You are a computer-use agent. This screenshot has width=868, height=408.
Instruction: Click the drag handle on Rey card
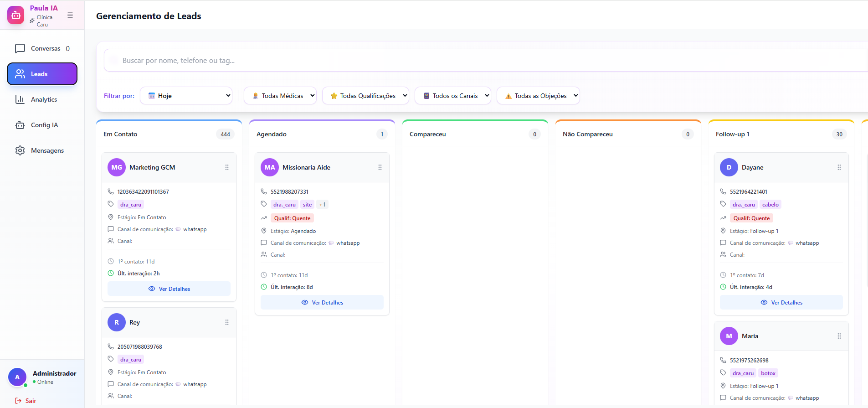[227, 322]
